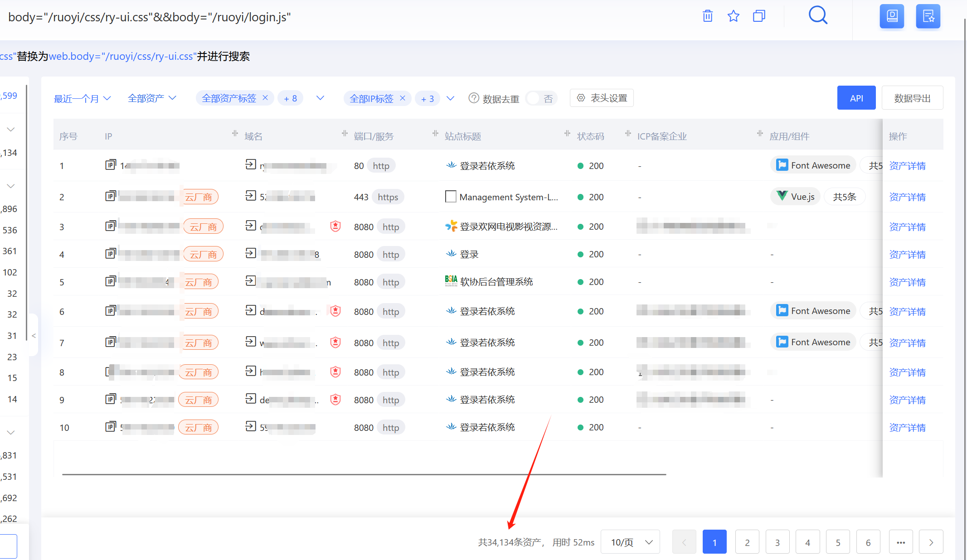
Task: Open the 10/页 page size dropdown
Action: (x=630, y=542)
